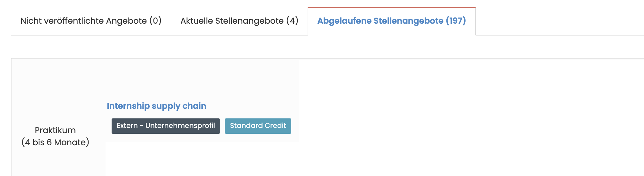Open the Internship supply chain listing
This screenshot has width=644, height=176.
156,106
